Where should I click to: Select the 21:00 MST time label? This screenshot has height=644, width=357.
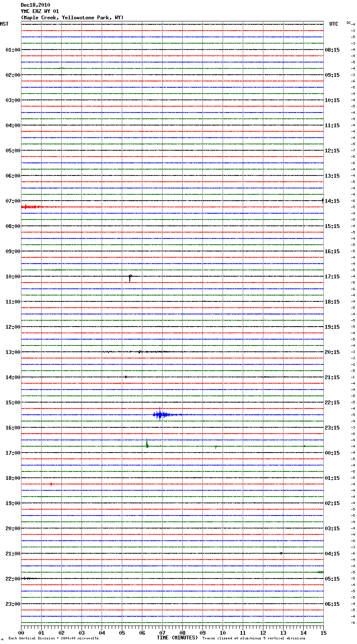click(13, 554)
